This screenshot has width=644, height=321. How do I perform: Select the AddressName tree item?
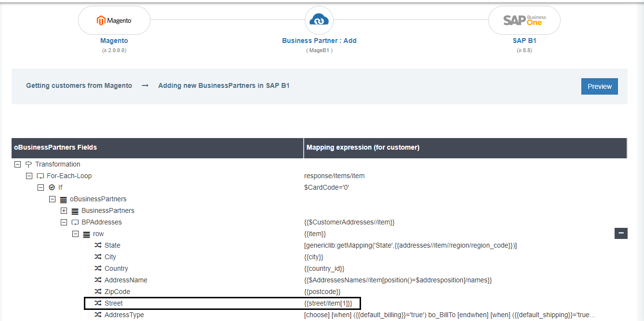pyautogui.click(x=126, y=280)
